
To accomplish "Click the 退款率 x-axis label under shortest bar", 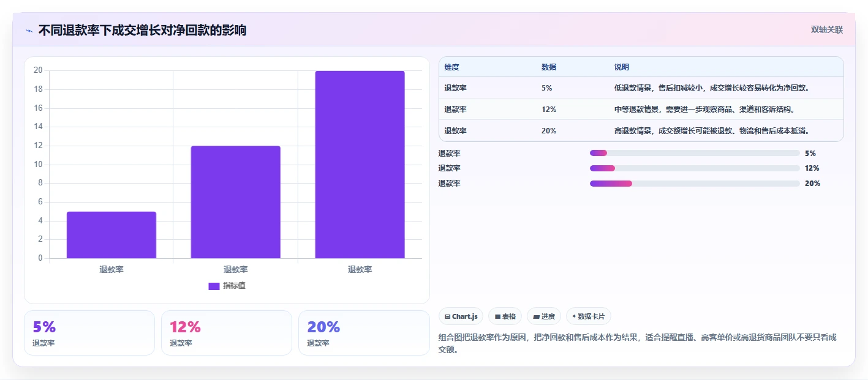I will 111,269.
